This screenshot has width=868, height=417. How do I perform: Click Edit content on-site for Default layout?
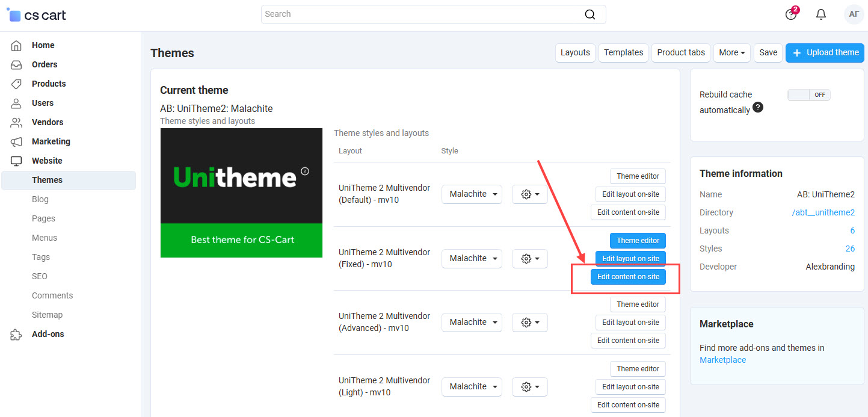[628, 212]
